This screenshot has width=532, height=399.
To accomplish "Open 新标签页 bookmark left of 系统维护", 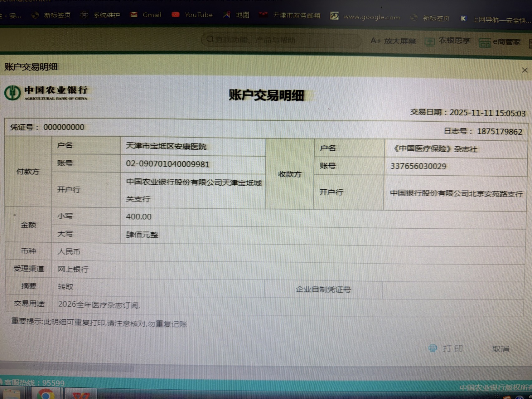I will click(51, 15).
